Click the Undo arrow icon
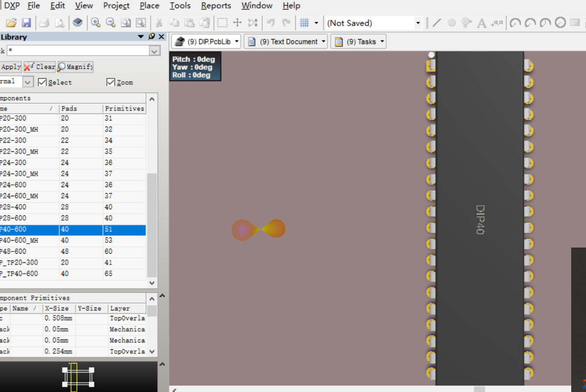The height and width of the screenshot is (392, 586). (271, 23)
